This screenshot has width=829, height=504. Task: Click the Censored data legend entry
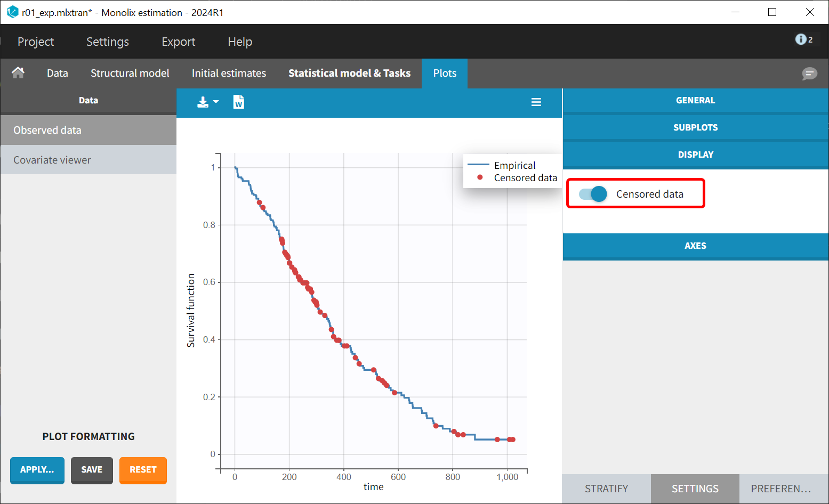525,178
